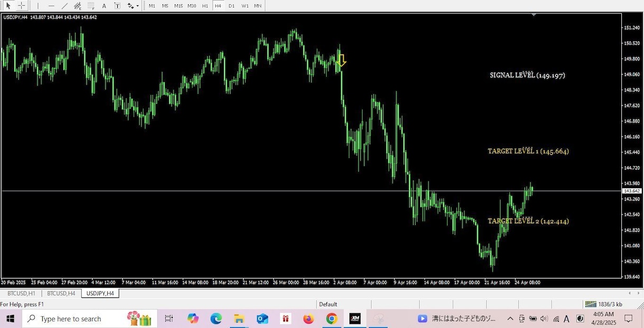Select the cursor arrow tool
644x328 pixels.
click(x=8, y=6)
